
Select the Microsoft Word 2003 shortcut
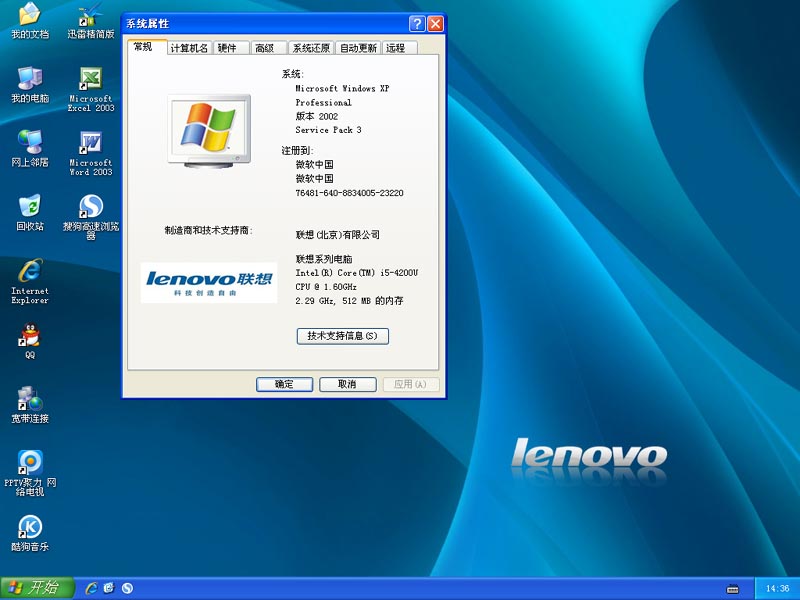[x=91, y=154]
